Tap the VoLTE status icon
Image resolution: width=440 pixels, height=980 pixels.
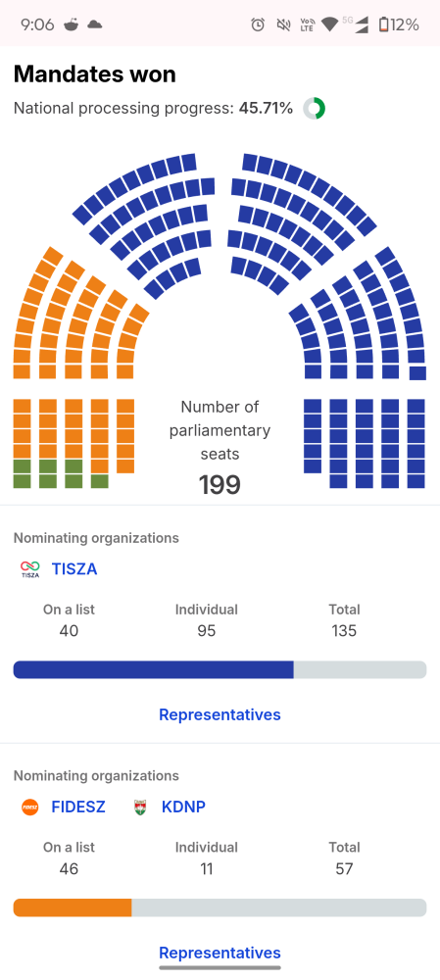[307, 25]
